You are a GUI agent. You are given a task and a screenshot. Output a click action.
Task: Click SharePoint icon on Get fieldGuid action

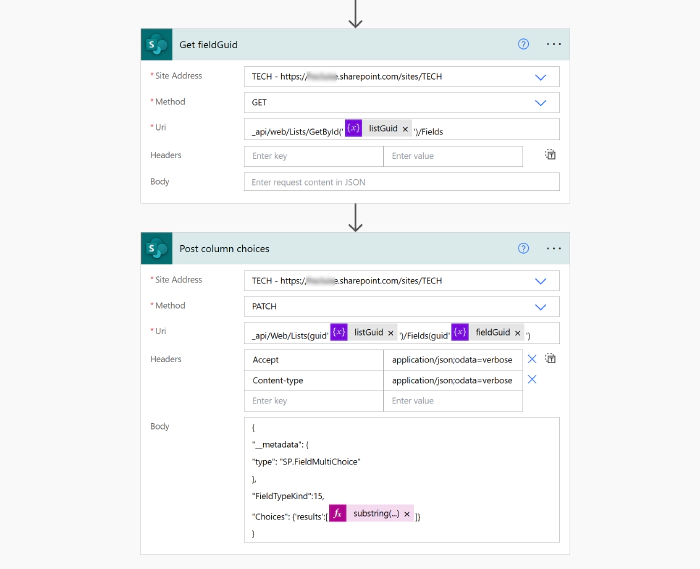156,45
